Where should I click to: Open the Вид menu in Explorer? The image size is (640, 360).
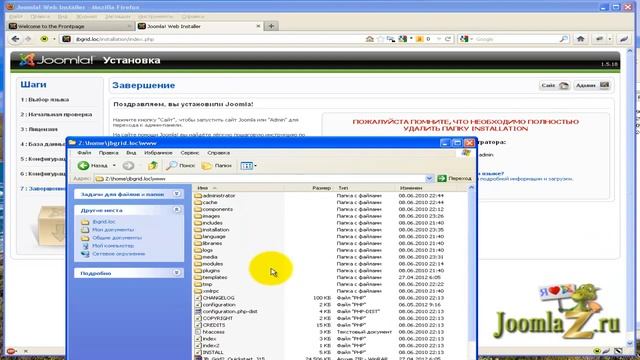[x=131, y=153]
